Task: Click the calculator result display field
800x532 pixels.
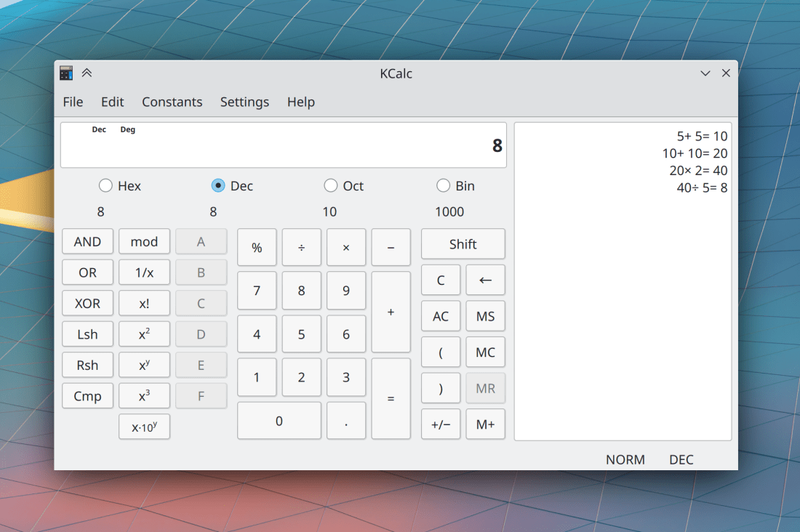Action: 284,145
